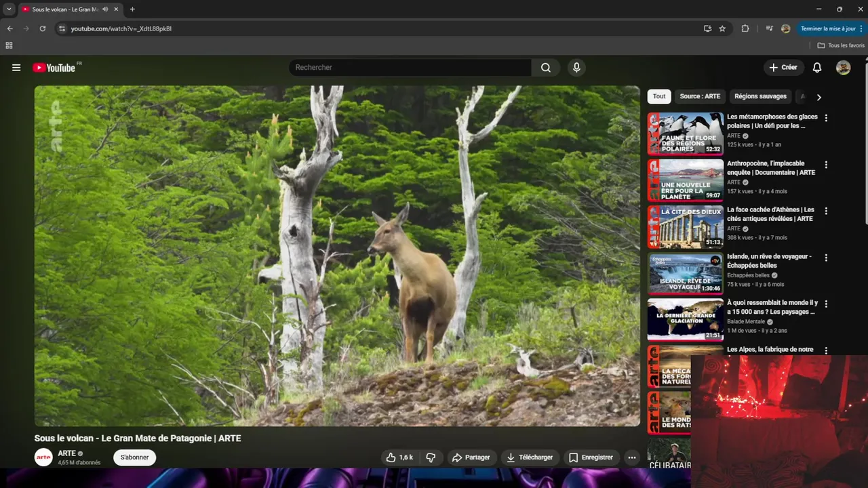This screenshot has height=488, width=868.
Task: Open the tab search dropdown arrow
Action: point(9,9)
